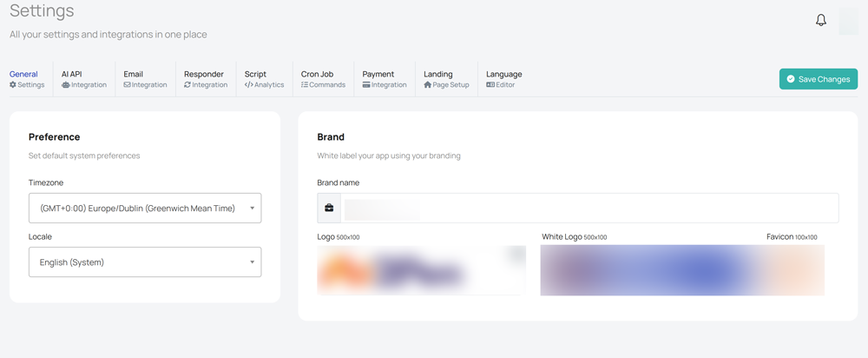
Task: Click the Brand name input field
Action: [590, 209]
